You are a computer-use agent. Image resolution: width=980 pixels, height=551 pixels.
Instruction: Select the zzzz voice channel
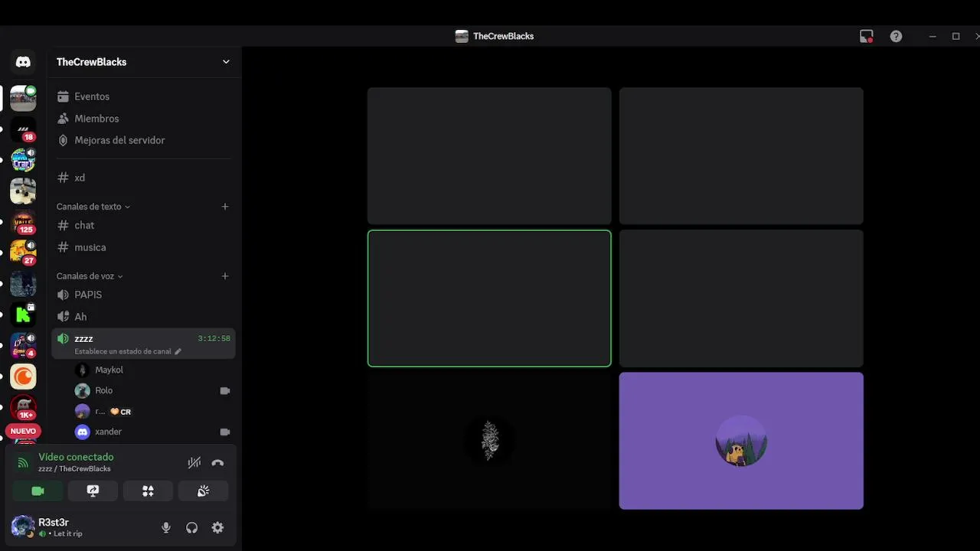click(x=144, y=344)
